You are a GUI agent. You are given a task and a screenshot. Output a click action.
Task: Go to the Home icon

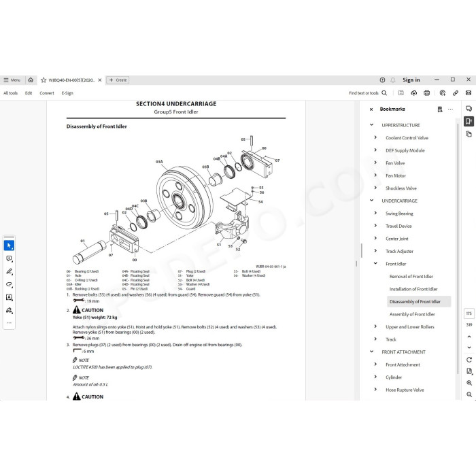coord(31,80)
